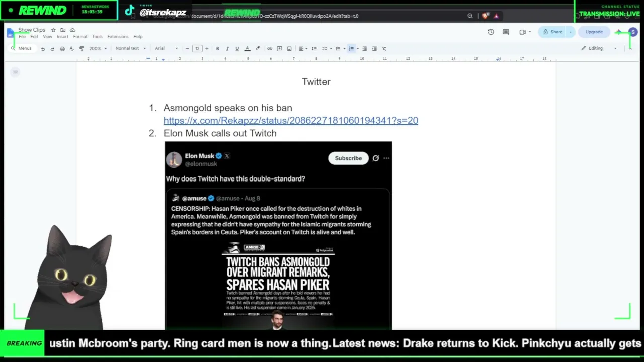Click Elon Musk's profile picture

point(174,159)
